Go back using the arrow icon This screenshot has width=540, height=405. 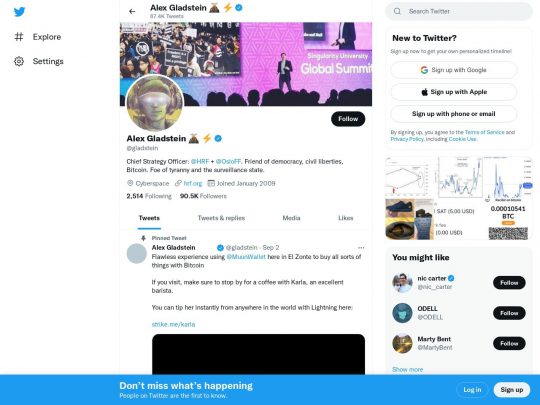pos(132,11)
